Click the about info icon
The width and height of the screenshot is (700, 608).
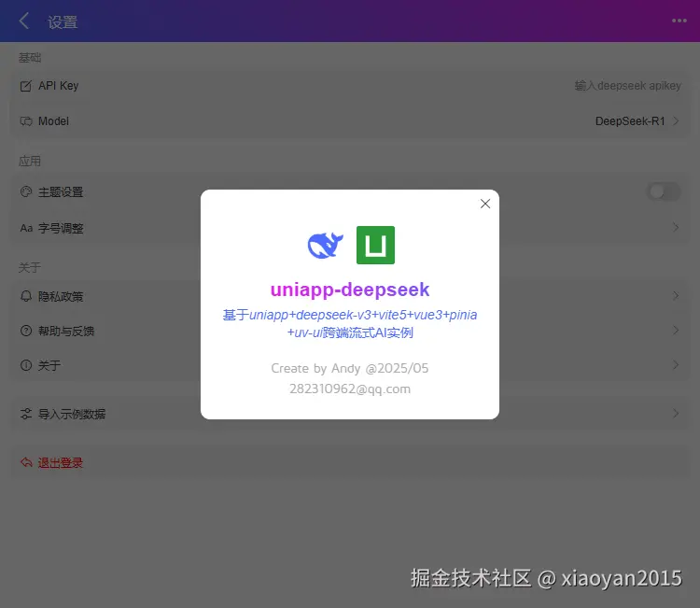pos(26,365)
